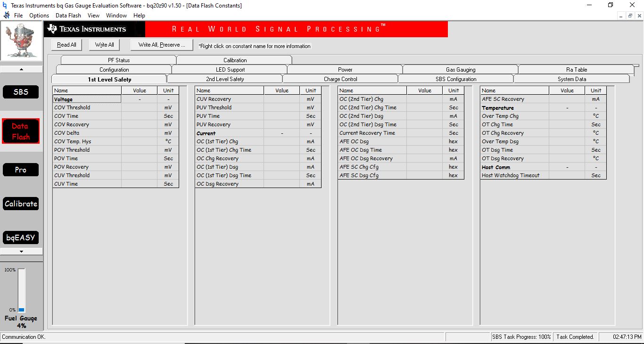Switch to the PF Status tab
644x344 pixels.
(x=119, y=60)
